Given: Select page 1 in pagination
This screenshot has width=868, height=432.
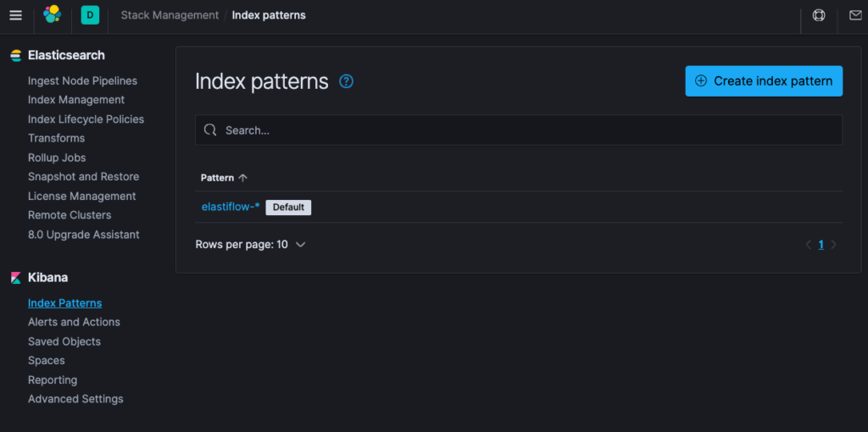Looking at the screenshot, I should [821, 245].
